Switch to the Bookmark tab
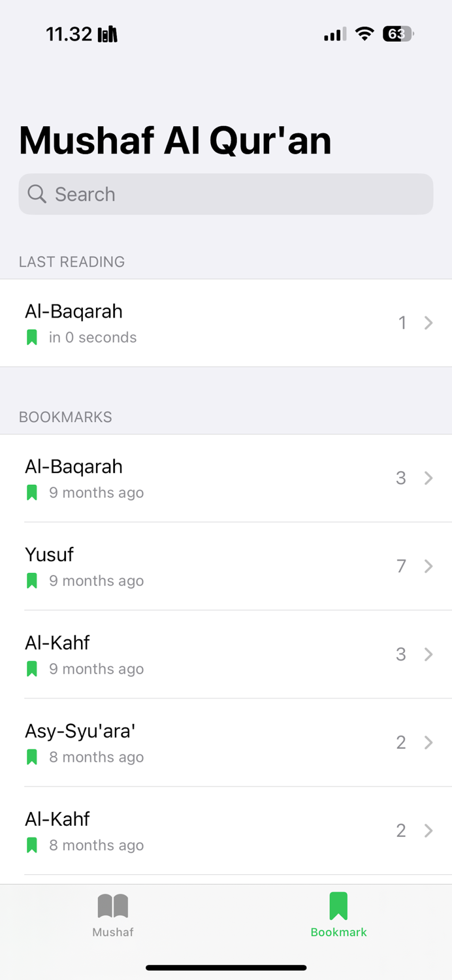452x980 pixels. click(338, 913)
